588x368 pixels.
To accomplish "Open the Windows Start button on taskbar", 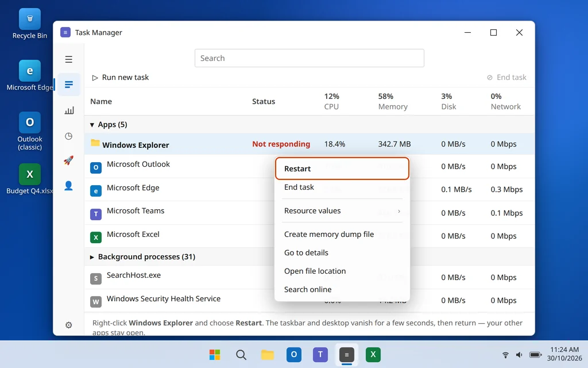I will [x=215, y=355].
